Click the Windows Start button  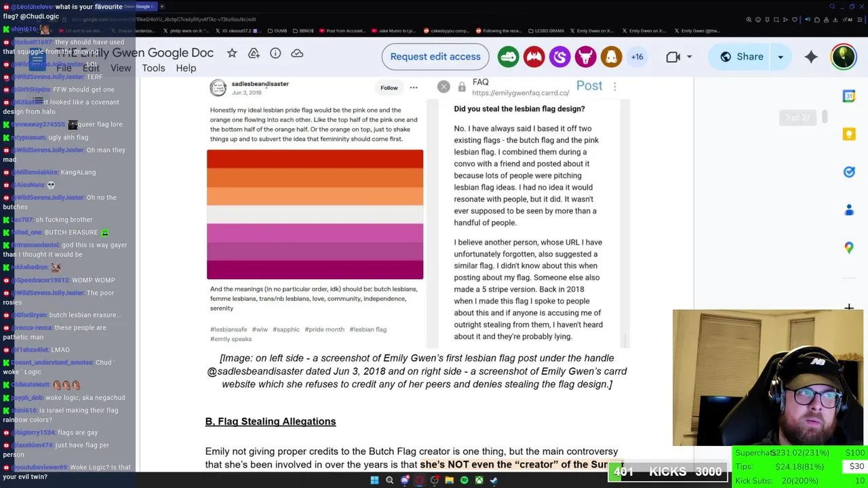374,481
